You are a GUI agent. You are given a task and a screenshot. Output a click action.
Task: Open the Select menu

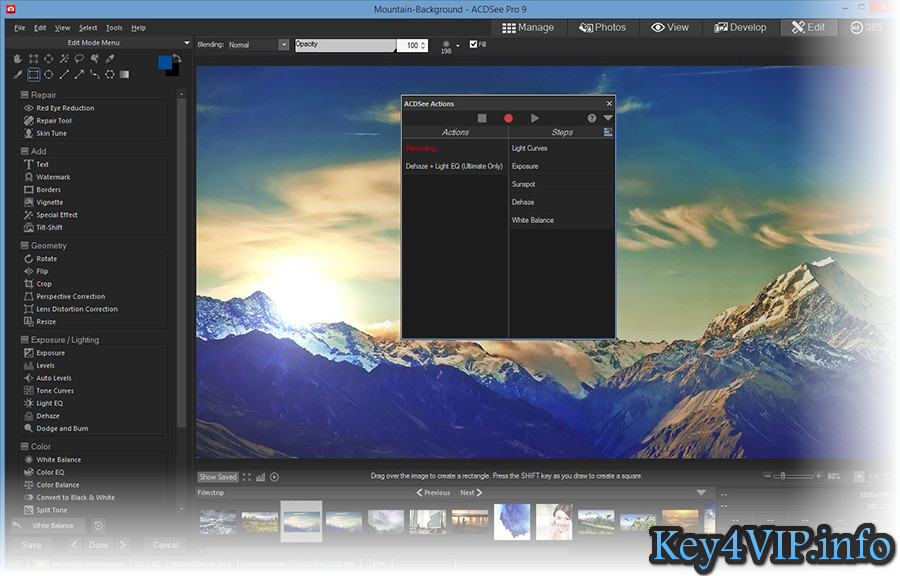coord(88,28)
